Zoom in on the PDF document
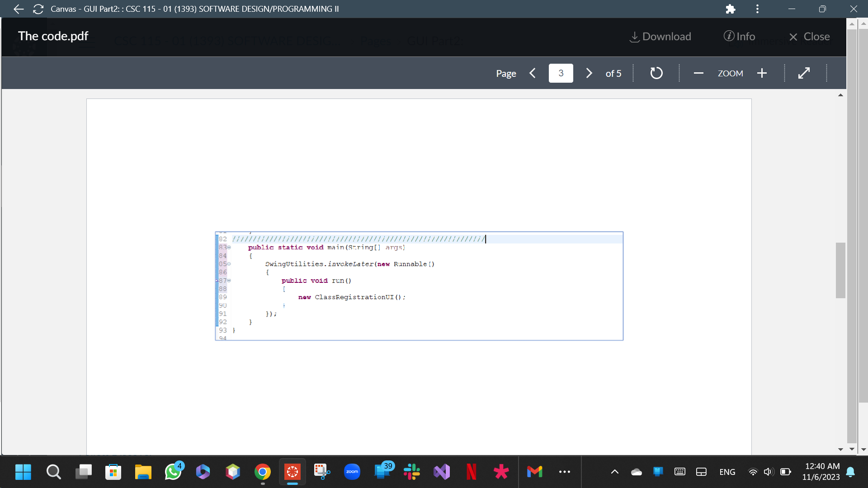This screenshot has height=488, width=868. point(762,73)
